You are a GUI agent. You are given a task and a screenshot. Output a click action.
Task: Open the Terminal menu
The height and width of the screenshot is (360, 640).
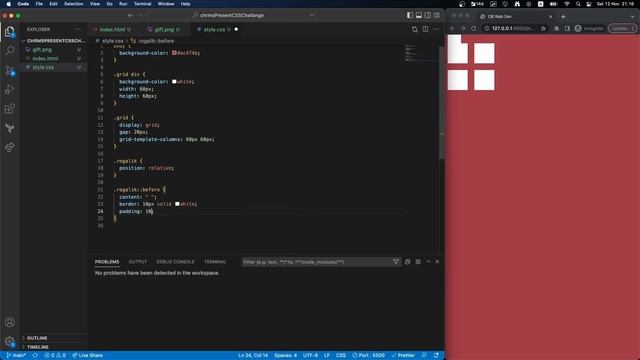coord(142,4)
